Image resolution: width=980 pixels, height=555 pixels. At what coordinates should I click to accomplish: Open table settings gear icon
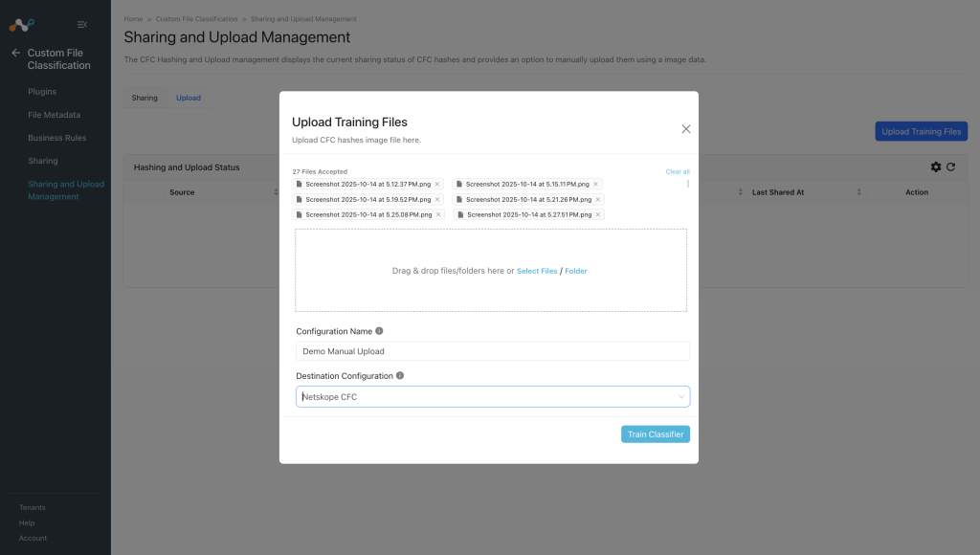[x=936, y=166]
